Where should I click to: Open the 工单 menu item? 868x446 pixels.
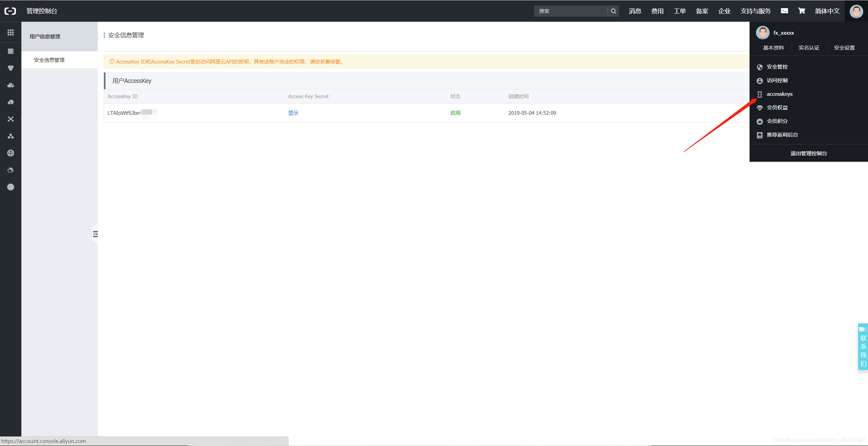point(679,11)
